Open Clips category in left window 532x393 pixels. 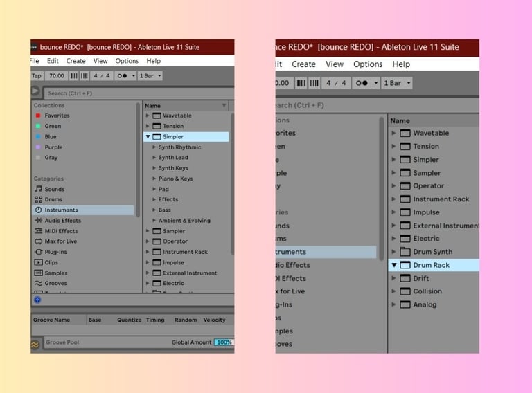[51, 262]
